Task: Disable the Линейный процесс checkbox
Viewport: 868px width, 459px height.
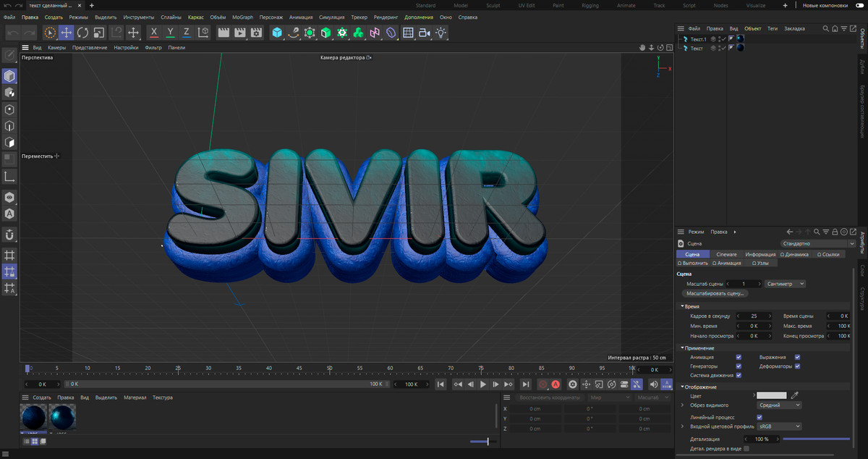Action: (759, 417)
